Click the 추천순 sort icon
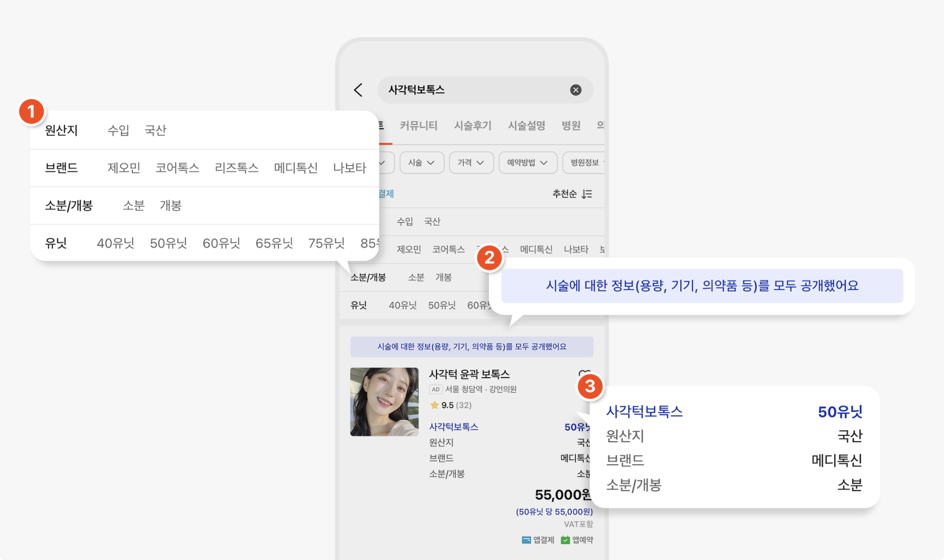The image size is (944, 560). click(587, 194)
